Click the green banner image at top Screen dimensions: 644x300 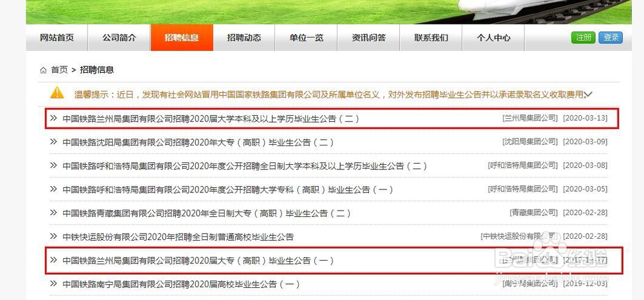click(x=328, y=12)
